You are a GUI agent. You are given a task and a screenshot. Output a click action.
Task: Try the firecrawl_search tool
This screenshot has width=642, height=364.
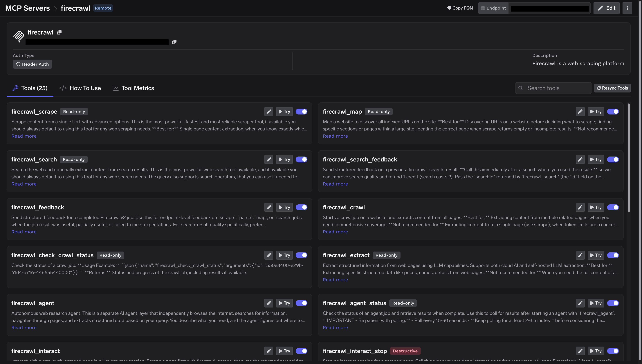284,159
